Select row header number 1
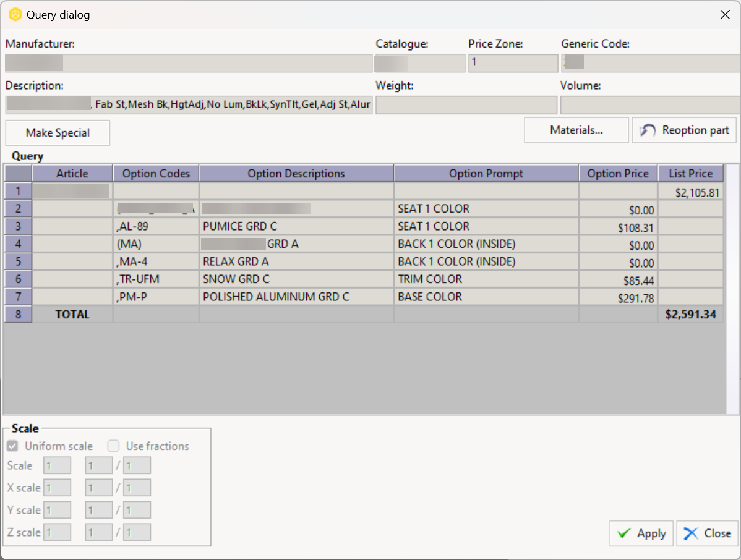The width and height of the screenshot is (741, 560). point(18,191)
